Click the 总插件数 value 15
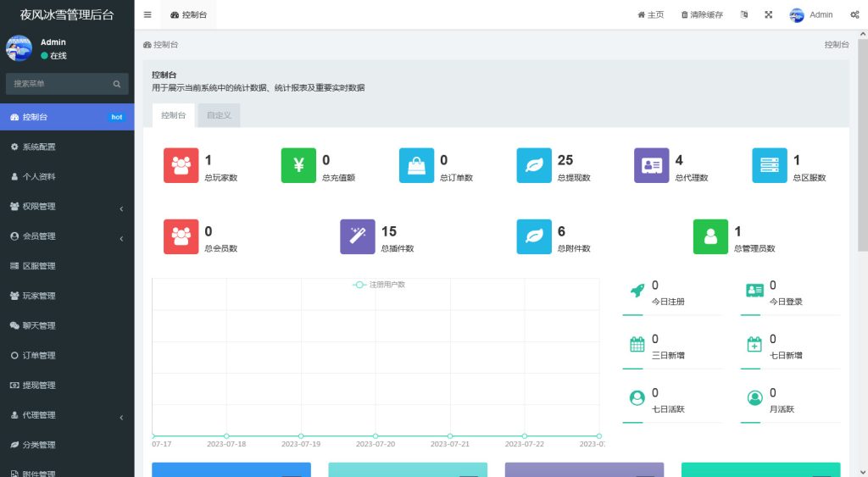This screenshot has height=477, width=868. point(389,231)
